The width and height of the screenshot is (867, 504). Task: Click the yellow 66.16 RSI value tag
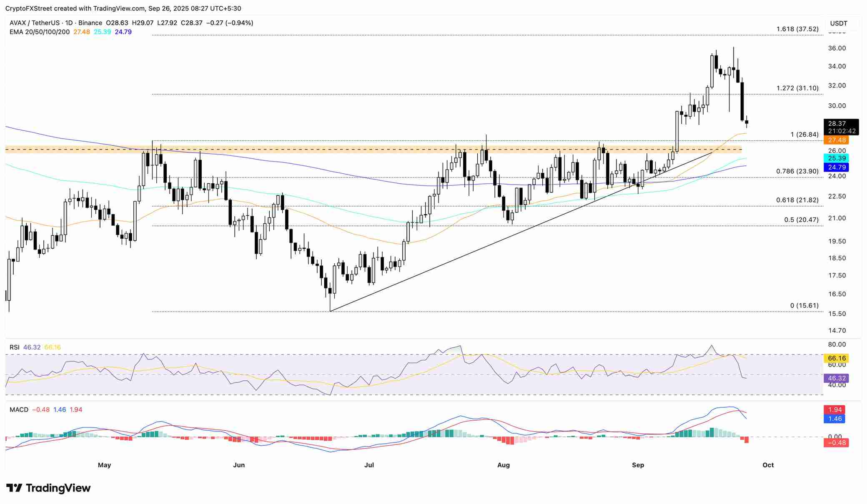pos(836,358)
